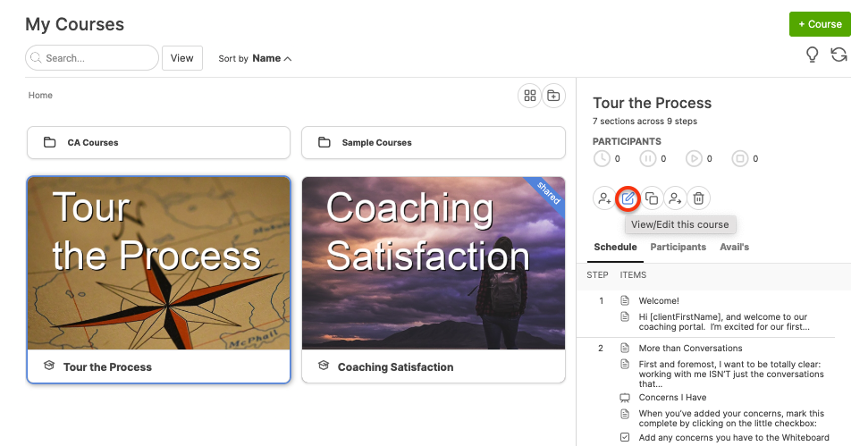Click the View/Edit this course pencil icon
The width and height of the screenshot is (868, 446).
pyautogui.click(x=628, y=198)
